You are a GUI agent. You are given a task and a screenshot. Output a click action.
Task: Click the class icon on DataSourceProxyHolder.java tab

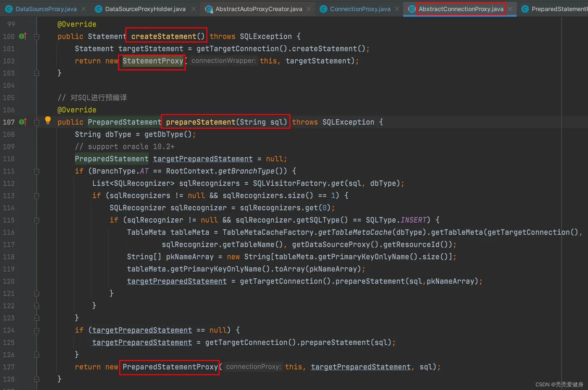click(x=99, y=9)
